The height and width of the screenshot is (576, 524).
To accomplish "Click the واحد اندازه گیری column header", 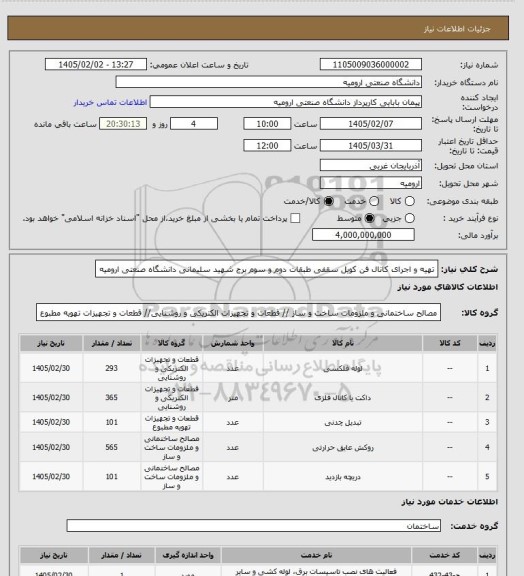I will 188,555.
